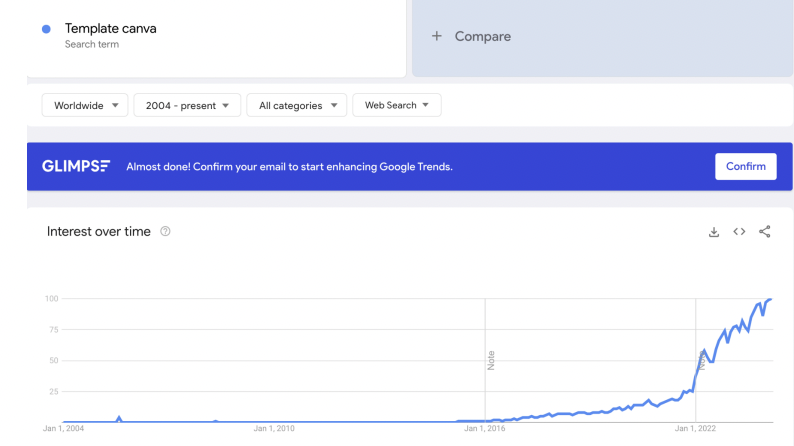Click the Note marker near 2022
This screenshot has width=794, height=446.
702,360
